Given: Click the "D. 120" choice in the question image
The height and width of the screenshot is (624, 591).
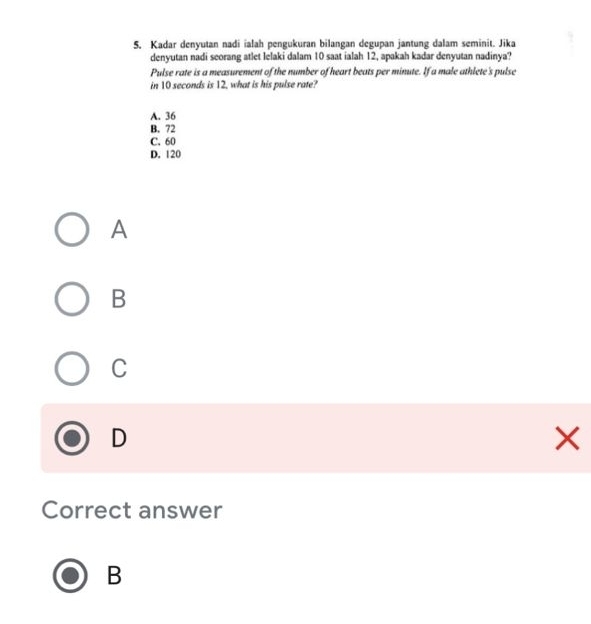Looking at the screenshot, I should (166, 154).
